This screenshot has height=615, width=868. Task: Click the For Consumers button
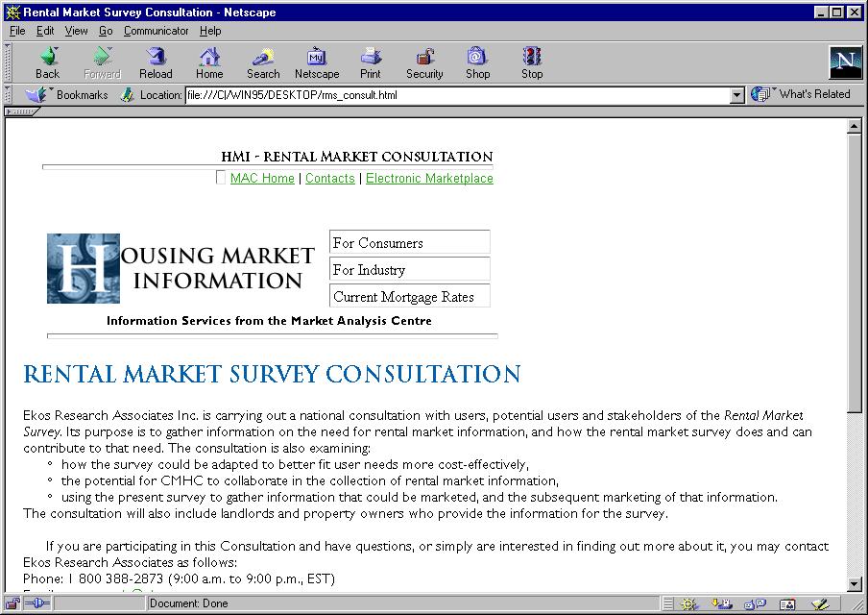click(410, 242)
